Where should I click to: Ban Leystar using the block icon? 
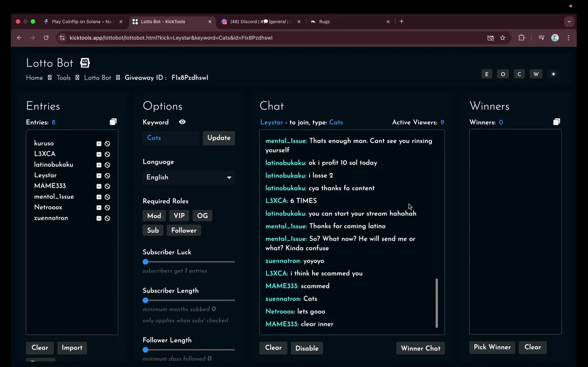[x=107, y=175]
